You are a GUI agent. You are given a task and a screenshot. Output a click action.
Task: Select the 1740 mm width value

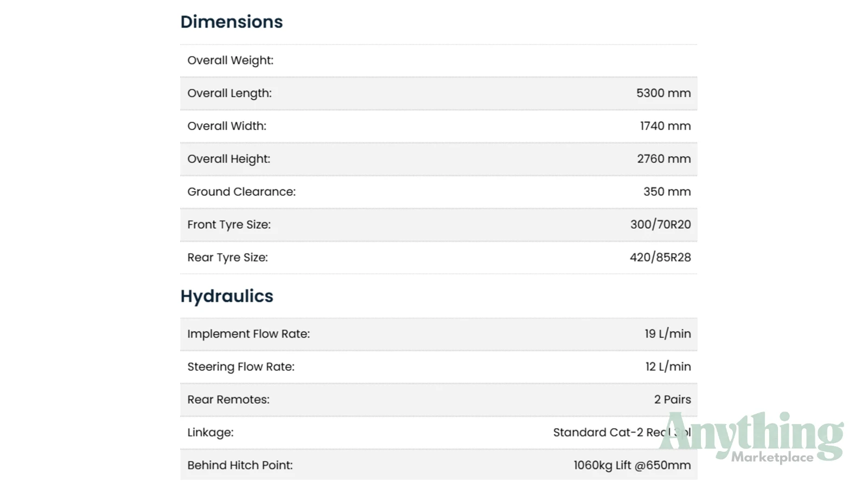666,126
